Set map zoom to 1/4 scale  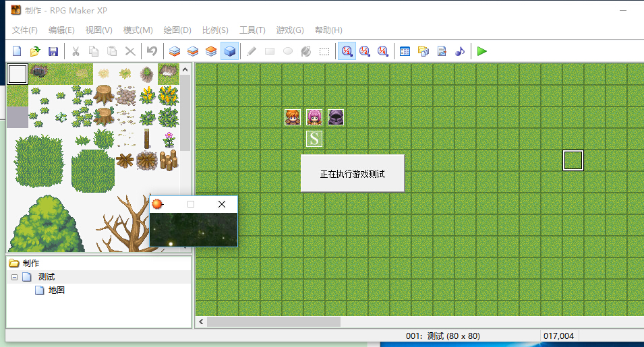click(x=383, y=51)
